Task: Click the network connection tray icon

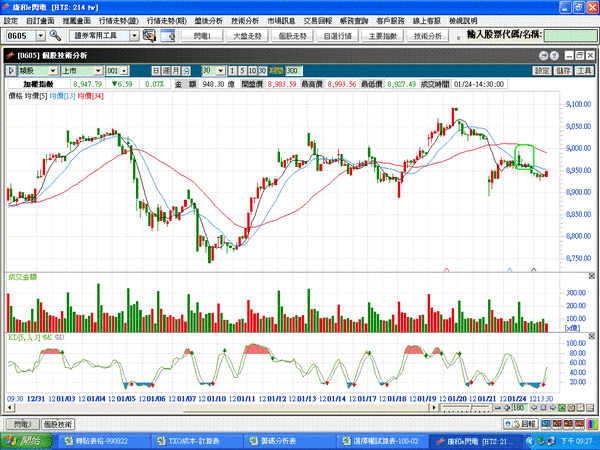Action: pos(551,441)
